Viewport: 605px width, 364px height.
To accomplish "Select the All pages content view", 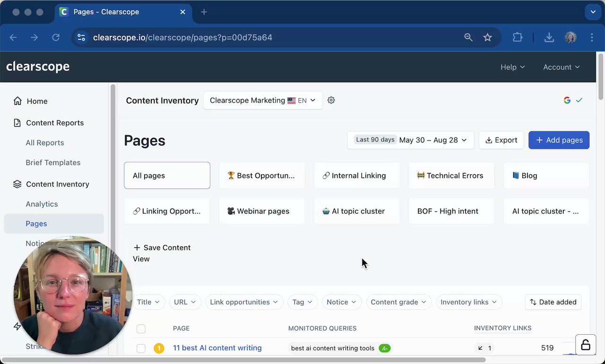I will [167, 175].
